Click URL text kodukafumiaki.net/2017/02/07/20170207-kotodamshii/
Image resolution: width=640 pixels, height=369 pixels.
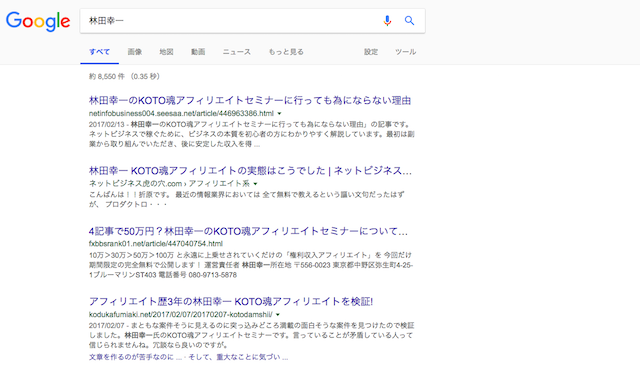pos(181,314)
